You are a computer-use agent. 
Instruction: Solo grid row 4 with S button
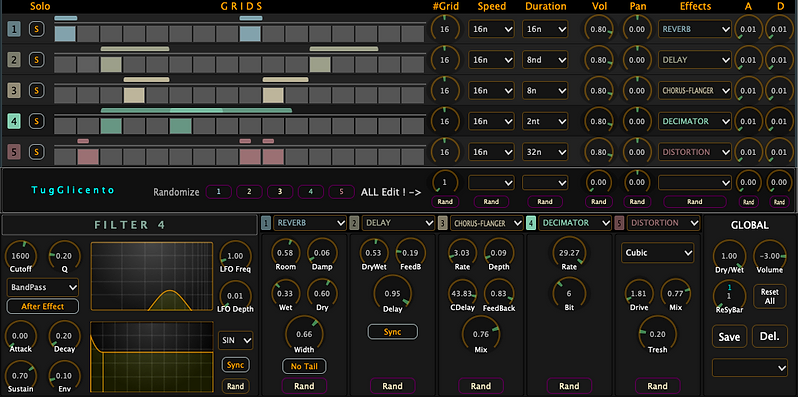(36, 121)
